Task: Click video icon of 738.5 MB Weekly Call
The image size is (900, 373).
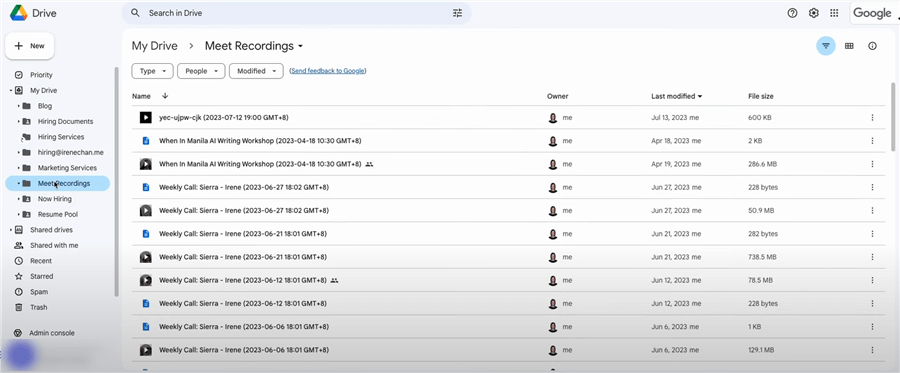Action: pos(146,257)
